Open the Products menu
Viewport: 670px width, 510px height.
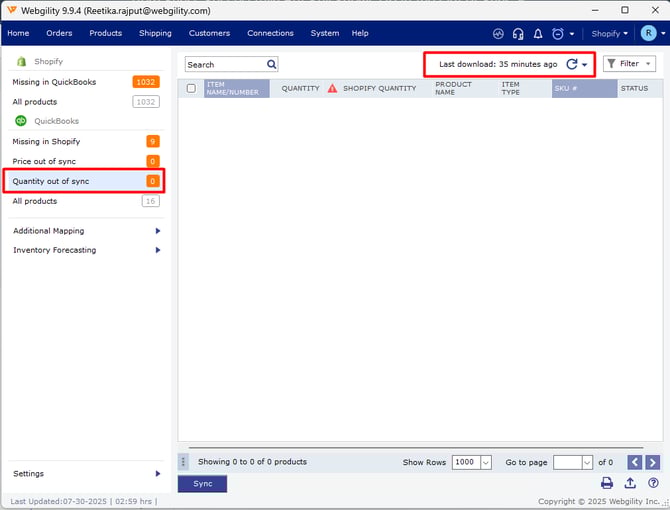click(105, 33)
